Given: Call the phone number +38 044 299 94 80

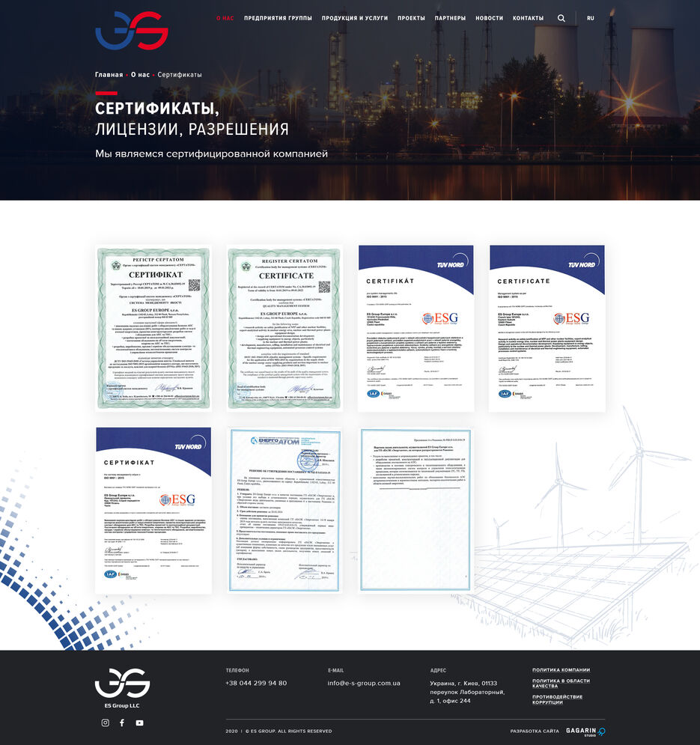Looking at the screenshot, I should pyautogui.click(x=256, y=683).
